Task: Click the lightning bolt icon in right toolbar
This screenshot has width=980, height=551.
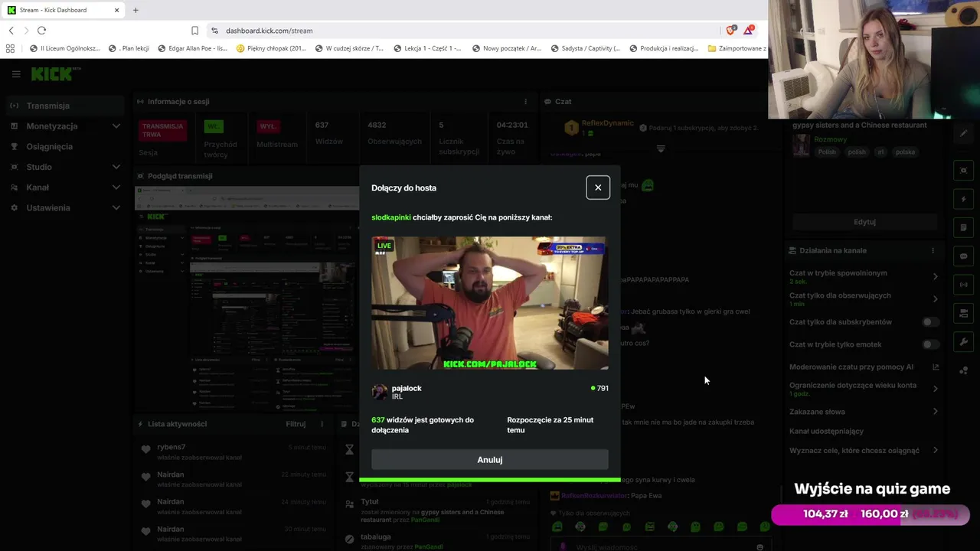Action: pos(964,199)
